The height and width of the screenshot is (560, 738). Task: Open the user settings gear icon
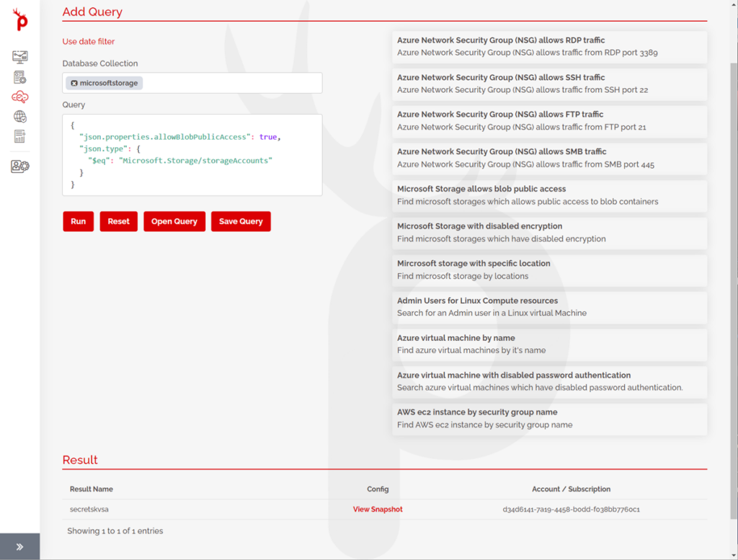(x=20, y=166)
